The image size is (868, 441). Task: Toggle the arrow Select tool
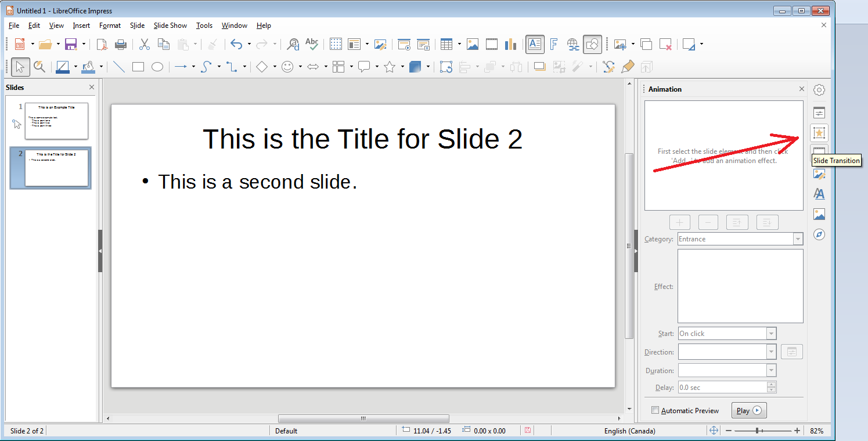tap(20, 67)
